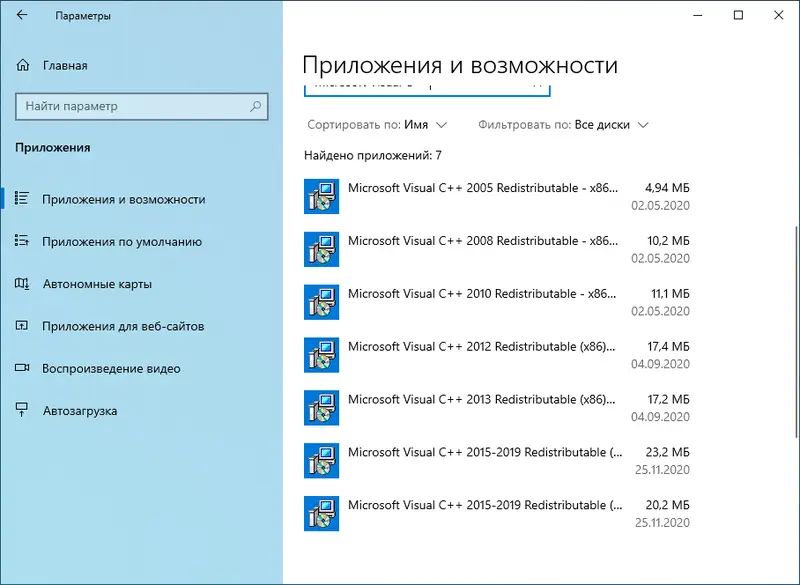Open the Фильтровать по: Все диски dropdown
The image size is (800, 585).
point(563,125)
